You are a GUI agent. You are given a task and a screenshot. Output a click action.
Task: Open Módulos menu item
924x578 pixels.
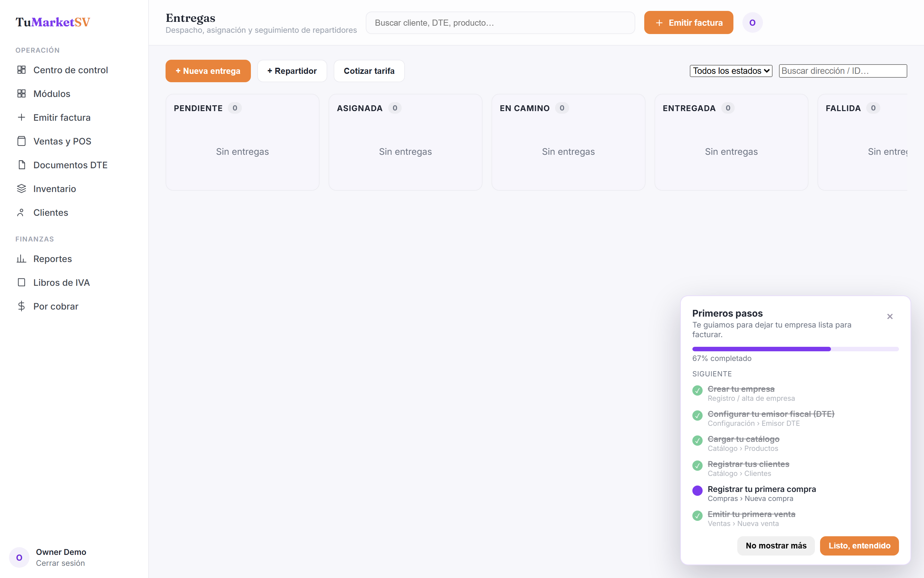point(52,94)
